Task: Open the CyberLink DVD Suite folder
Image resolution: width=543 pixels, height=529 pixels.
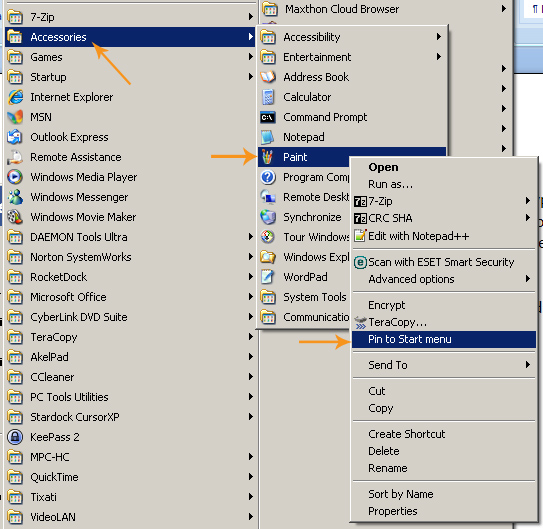Action: pyautogui.click(x=130, y=317)
